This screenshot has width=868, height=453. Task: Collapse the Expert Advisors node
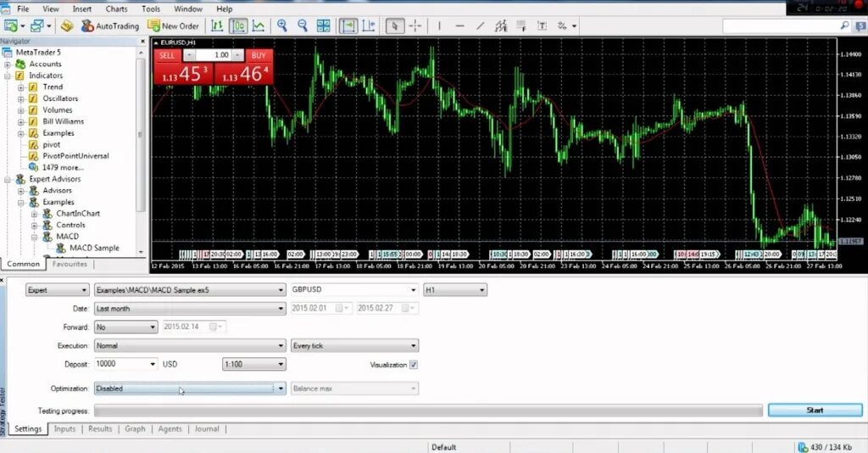[x=8, y=180]
